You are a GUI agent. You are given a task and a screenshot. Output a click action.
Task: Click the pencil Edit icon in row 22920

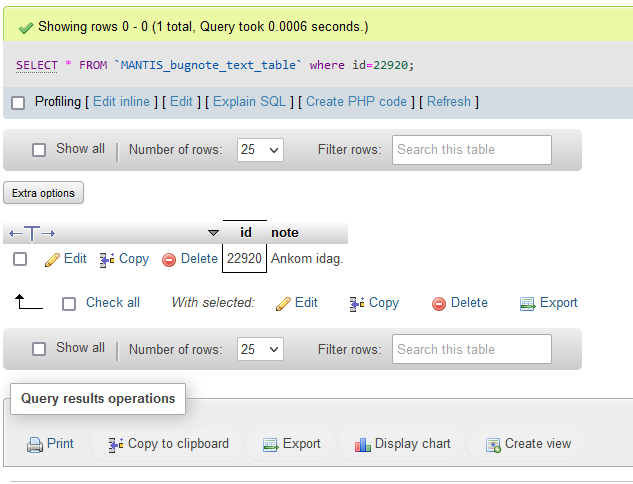[53, 259]
